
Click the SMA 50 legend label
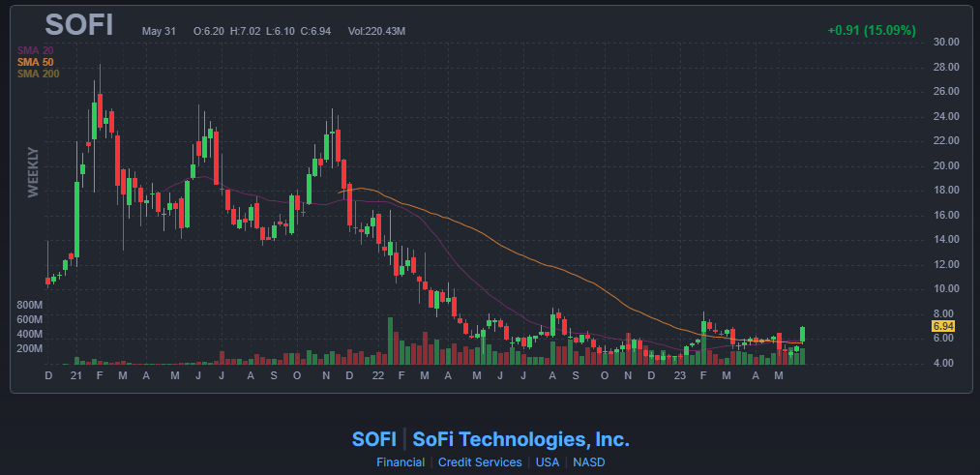point(35,62)
